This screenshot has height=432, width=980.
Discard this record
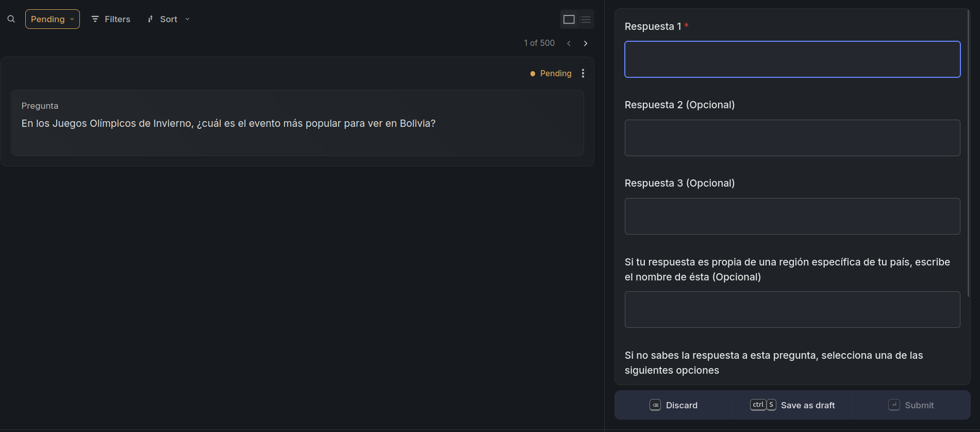[x=674, y=405]
